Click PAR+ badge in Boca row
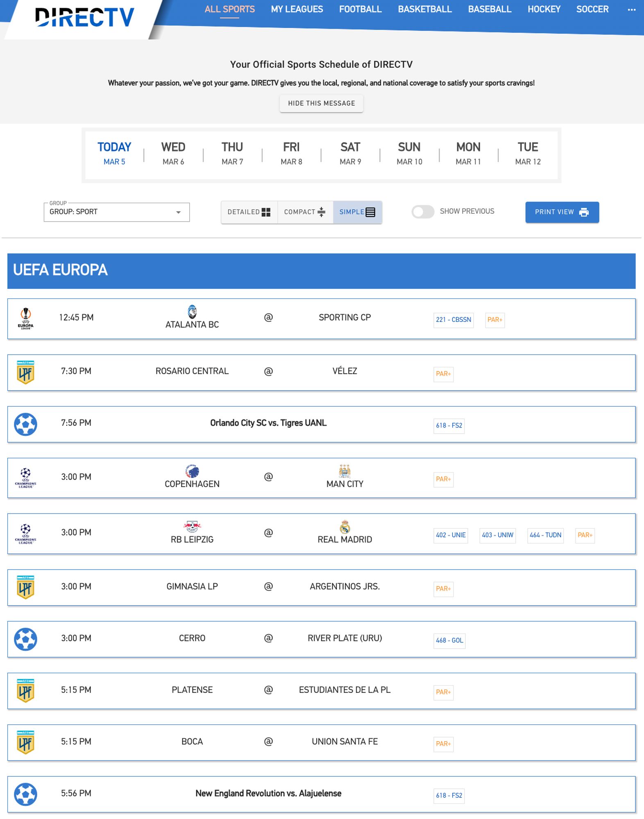 pos(443,744)
